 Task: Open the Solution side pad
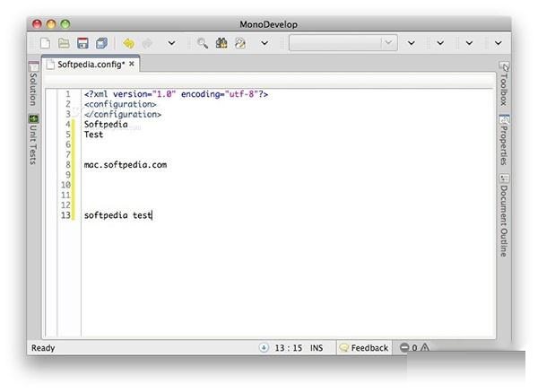[x=33, y=84]
